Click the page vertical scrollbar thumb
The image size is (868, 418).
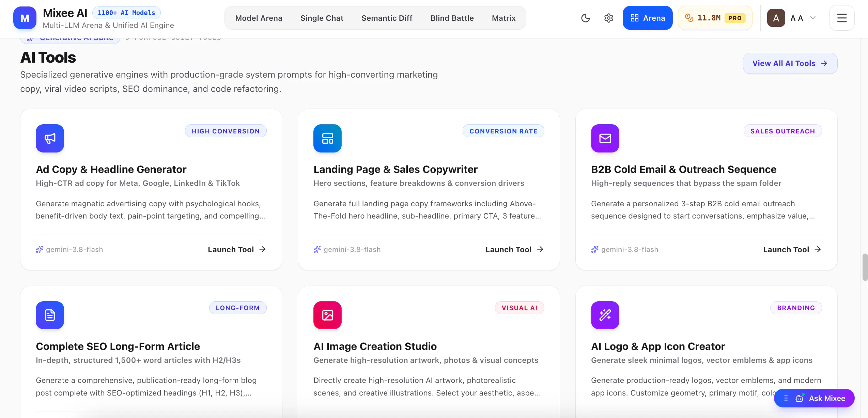coord(865,267)
